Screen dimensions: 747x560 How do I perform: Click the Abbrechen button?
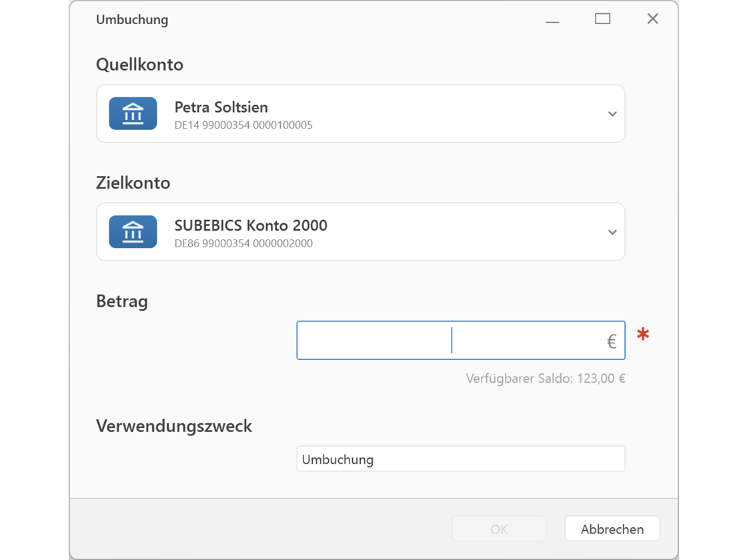coord(612,529)
